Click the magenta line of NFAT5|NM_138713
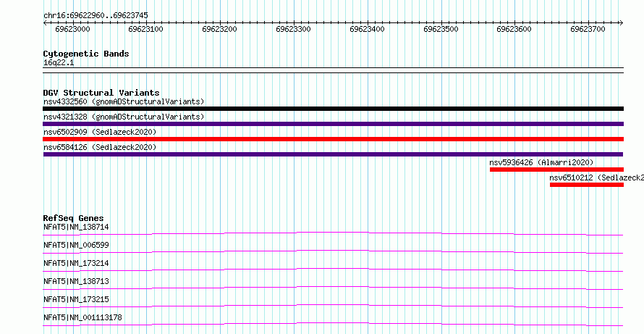Screen dimensions: 644x334 coord(333,288)
